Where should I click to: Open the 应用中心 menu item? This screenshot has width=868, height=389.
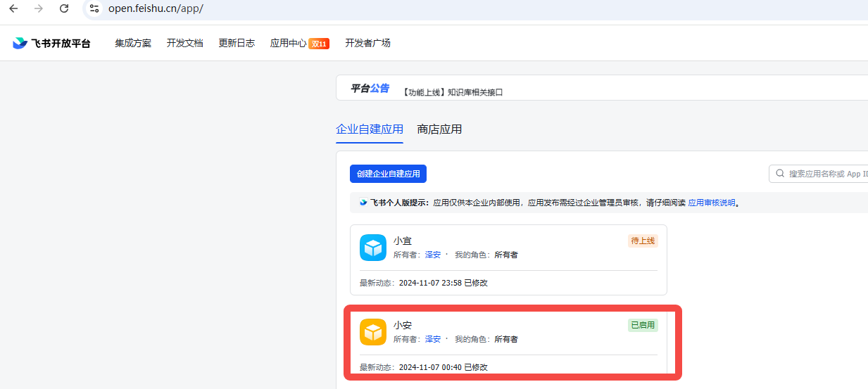288,43
